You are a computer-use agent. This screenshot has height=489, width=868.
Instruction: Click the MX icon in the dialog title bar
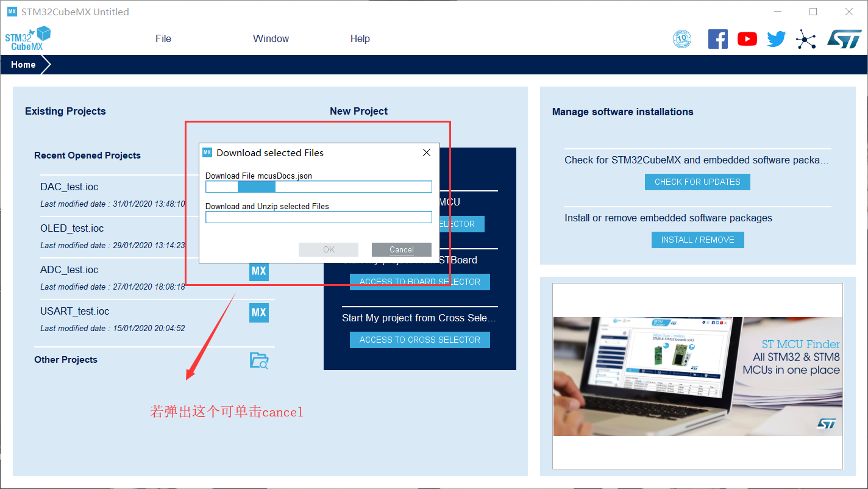(x=207, y=152)
